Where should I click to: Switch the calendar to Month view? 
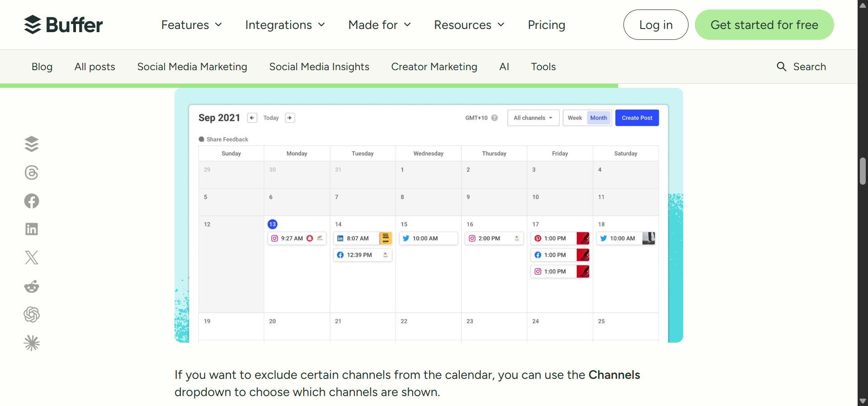(x=599, y=118)
